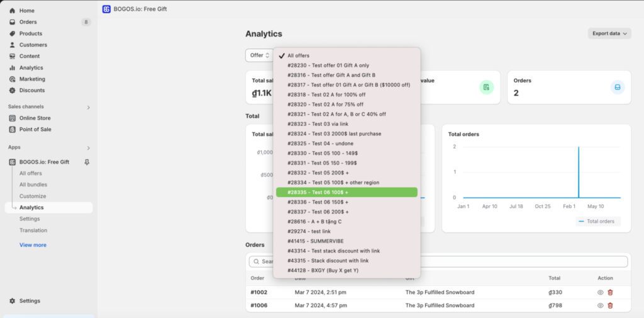Click the Orders card inbox icon
The height and width of the screenshot is (318, 644).
(x=617, y=87)
